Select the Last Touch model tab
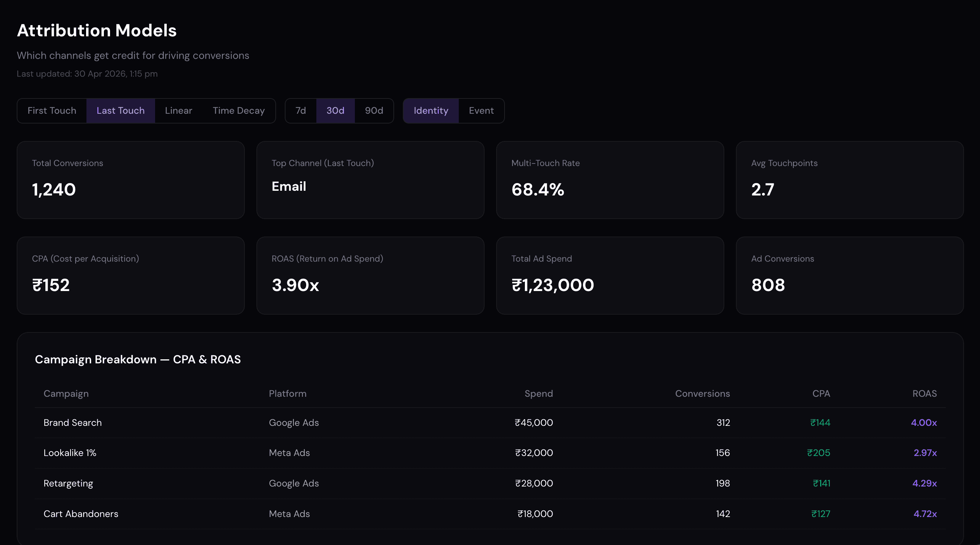This screenshot has height=545, width=980. [121, 111]
